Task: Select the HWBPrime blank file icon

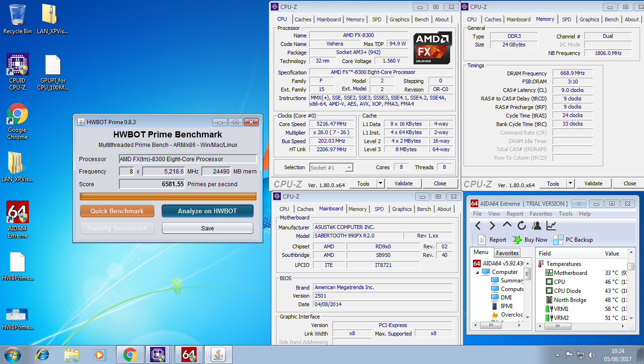Action: pyautogui.click(x=18, y=266)
